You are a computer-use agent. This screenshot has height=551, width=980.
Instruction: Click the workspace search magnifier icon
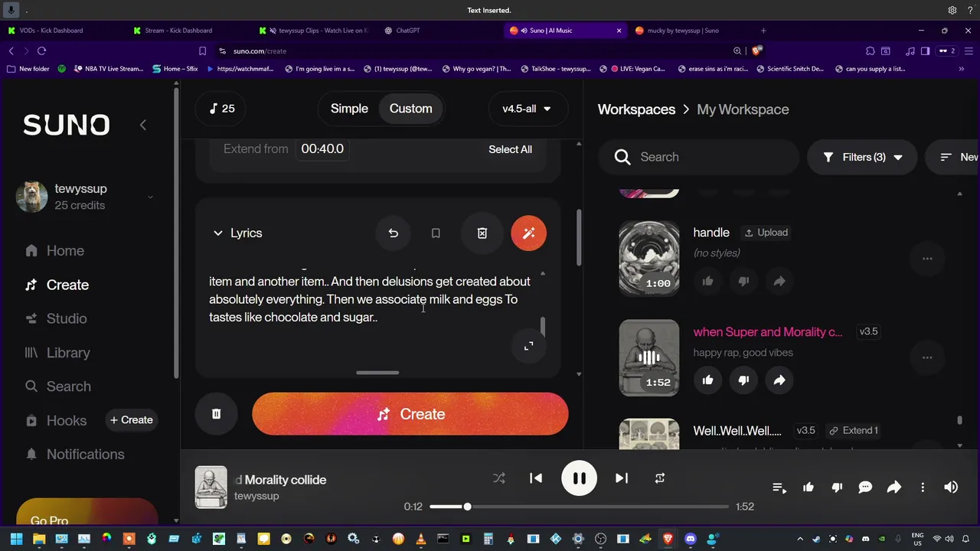pos(623,157)
